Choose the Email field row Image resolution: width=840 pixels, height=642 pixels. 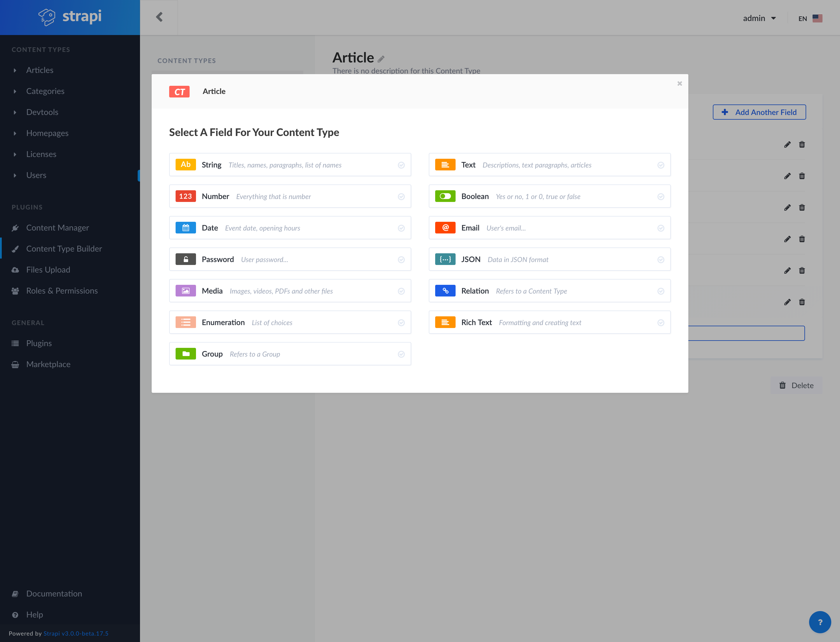pos(549,228)
